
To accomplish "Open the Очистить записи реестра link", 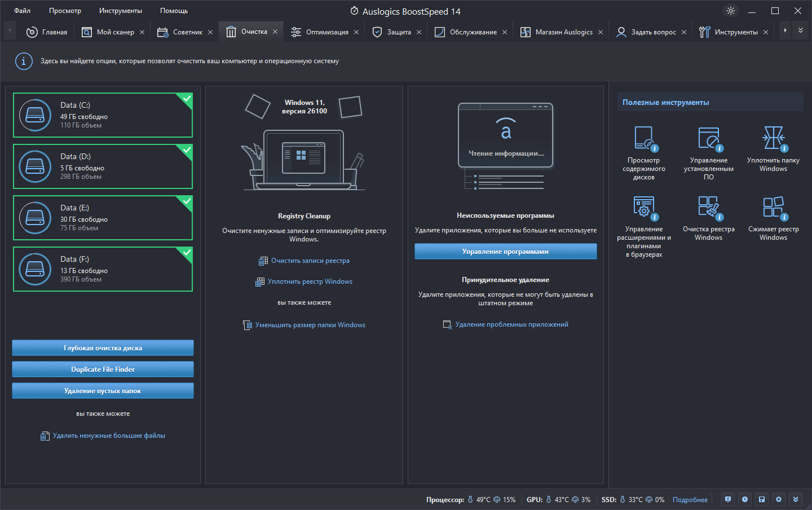I will pos(310,261).
